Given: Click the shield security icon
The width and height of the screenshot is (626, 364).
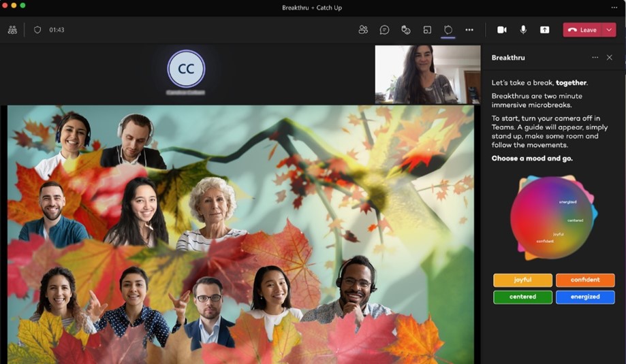Looking at the screenshot, I should click(x=37, y=30).
